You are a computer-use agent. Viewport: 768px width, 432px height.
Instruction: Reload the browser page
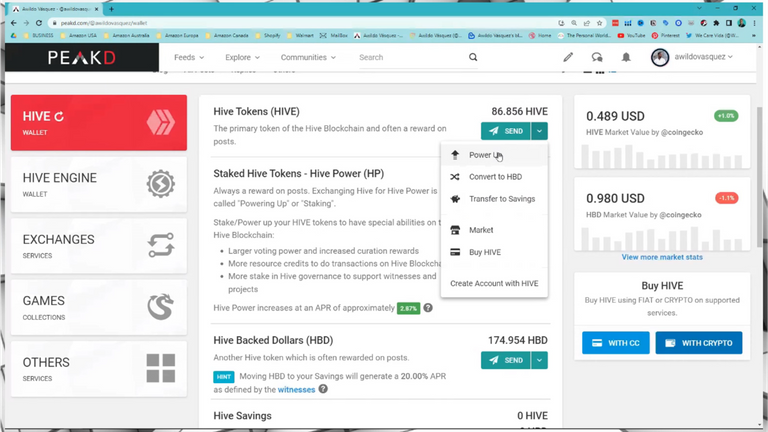coord(39,23)
